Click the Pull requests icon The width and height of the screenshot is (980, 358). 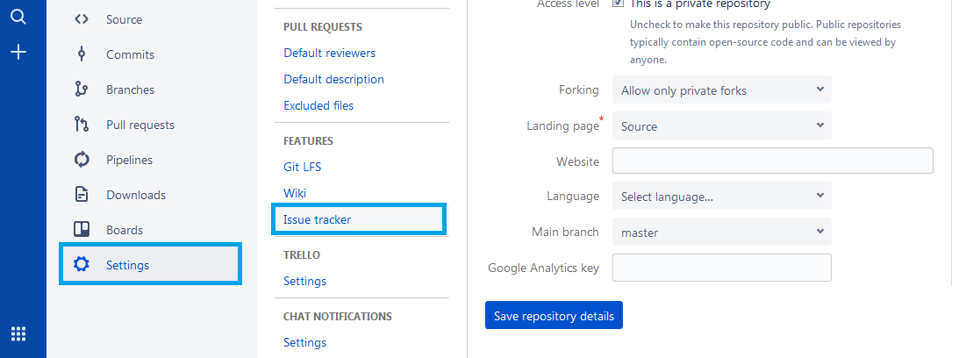pyautogui.click(x=82, y=125)
